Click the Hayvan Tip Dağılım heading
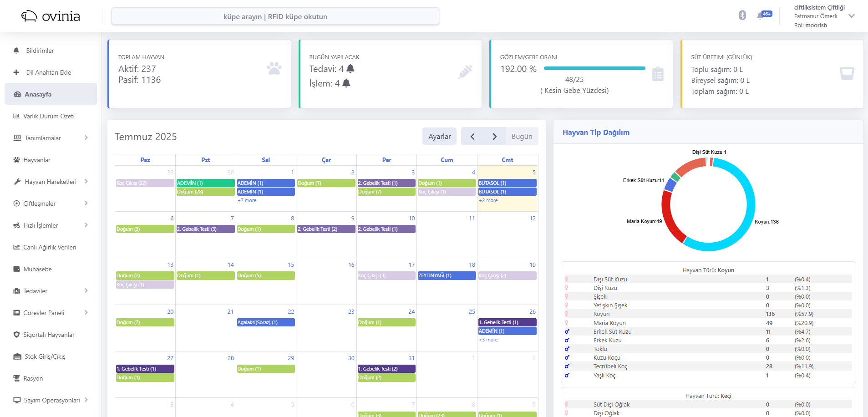 (x=596, y=132)
